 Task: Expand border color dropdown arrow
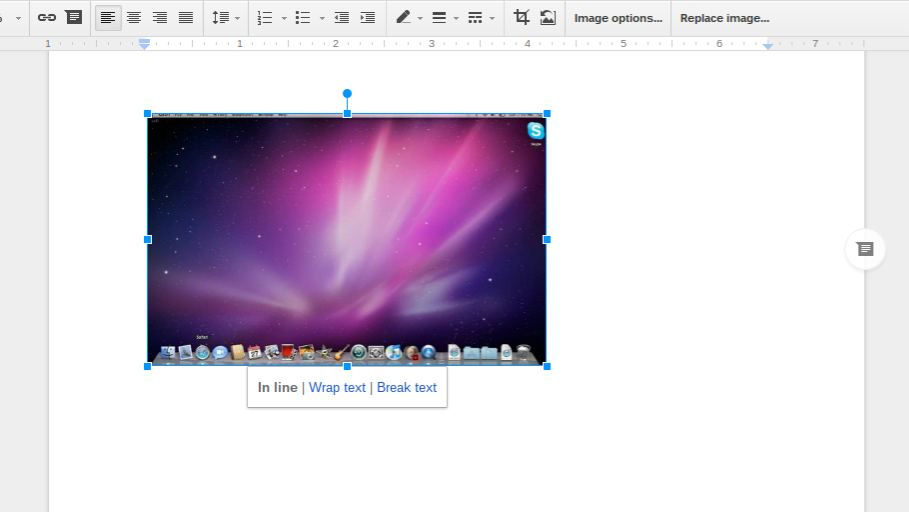[420, 19]
